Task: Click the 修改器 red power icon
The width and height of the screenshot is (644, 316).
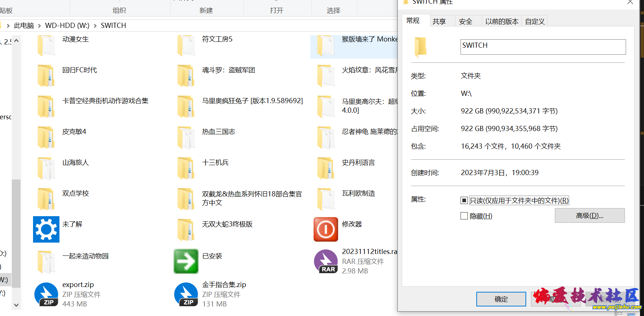Action: 326,229
